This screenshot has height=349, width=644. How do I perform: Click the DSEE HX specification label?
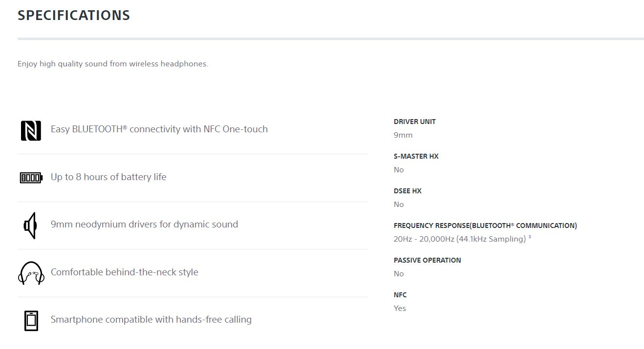[x=408, y=191]
